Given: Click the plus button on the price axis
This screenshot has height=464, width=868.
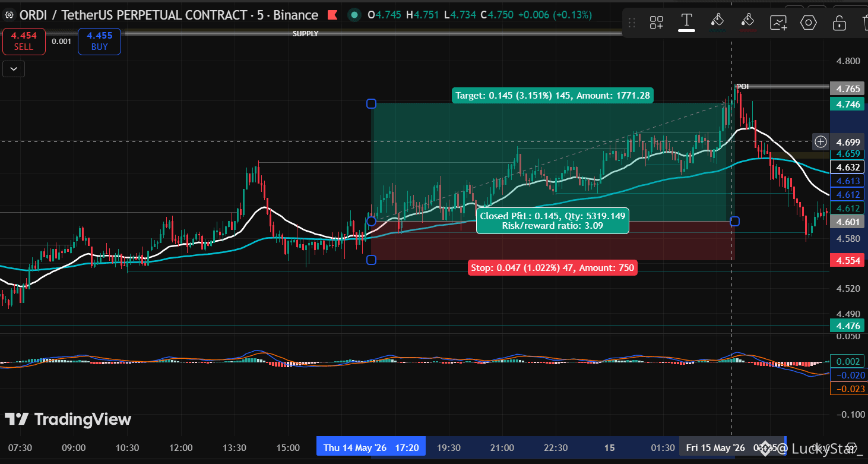Looking at the screenshot, I should (821, 141).
